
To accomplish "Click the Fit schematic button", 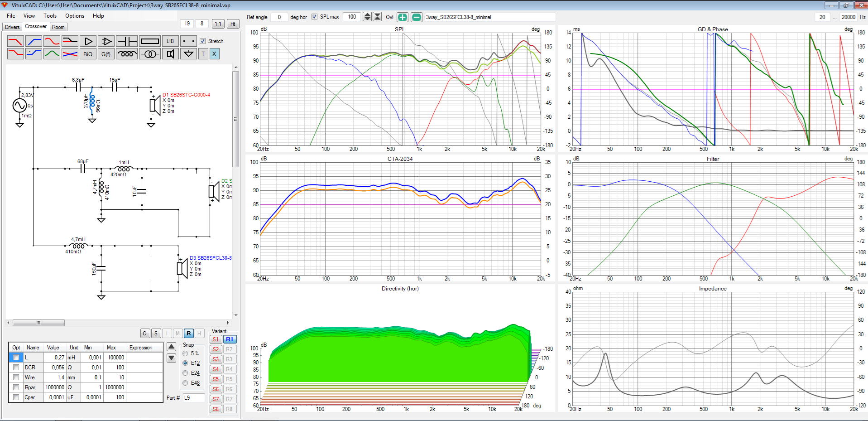I will pos(233,24).
